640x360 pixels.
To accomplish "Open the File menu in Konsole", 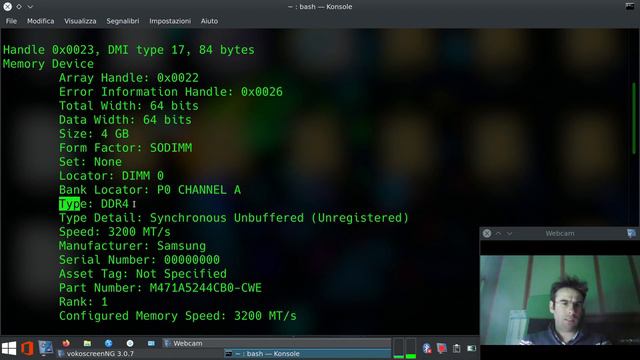I will (11, 21).
